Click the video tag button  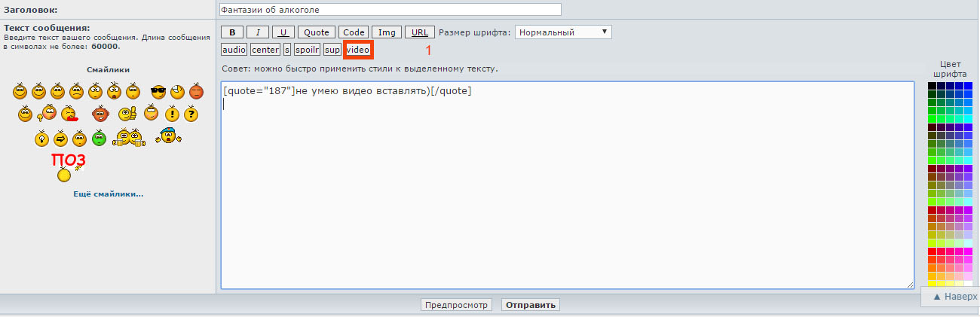click(x=358, y=50)
